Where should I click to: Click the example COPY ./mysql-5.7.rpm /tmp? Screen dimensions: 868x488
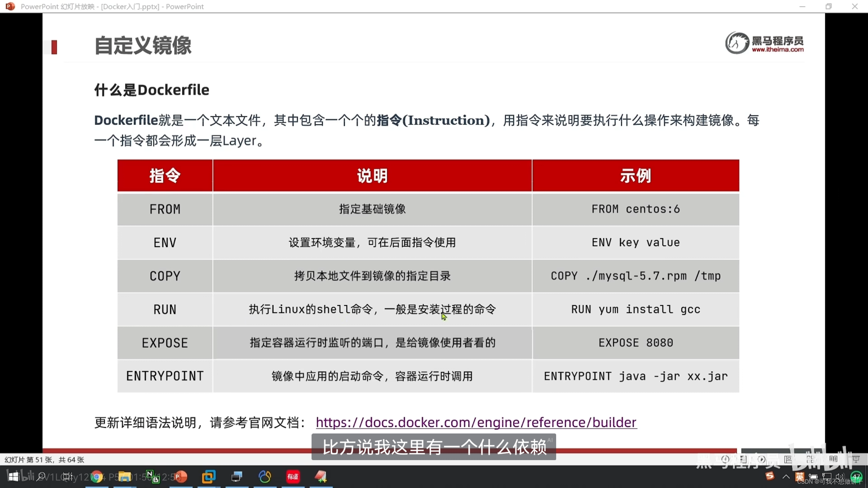point(636,276)
